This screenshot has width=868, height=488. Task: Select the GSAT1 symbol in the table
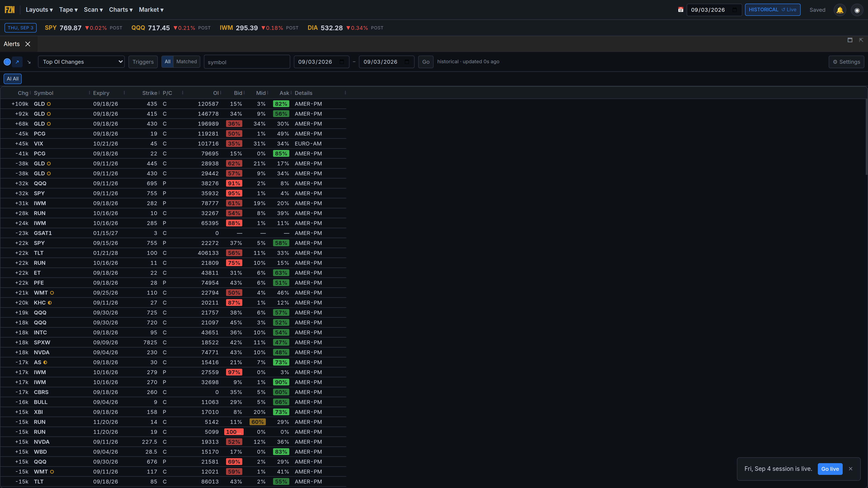(x=43, y=233)
